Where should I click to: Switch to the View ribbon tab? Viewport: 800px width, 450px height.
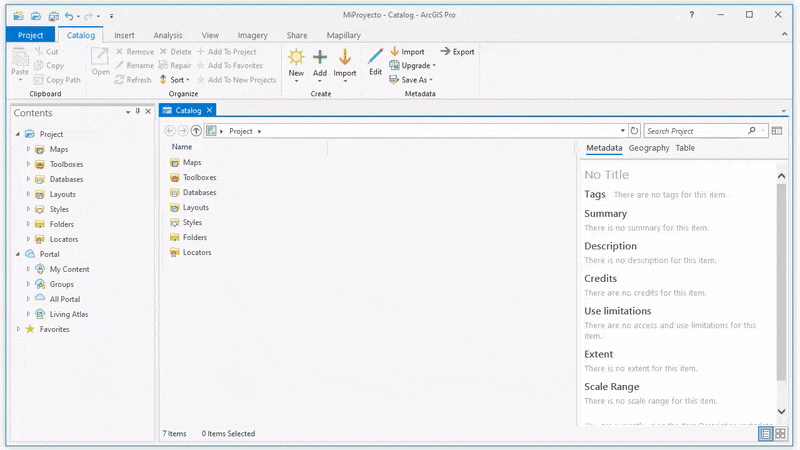point(210,35)
